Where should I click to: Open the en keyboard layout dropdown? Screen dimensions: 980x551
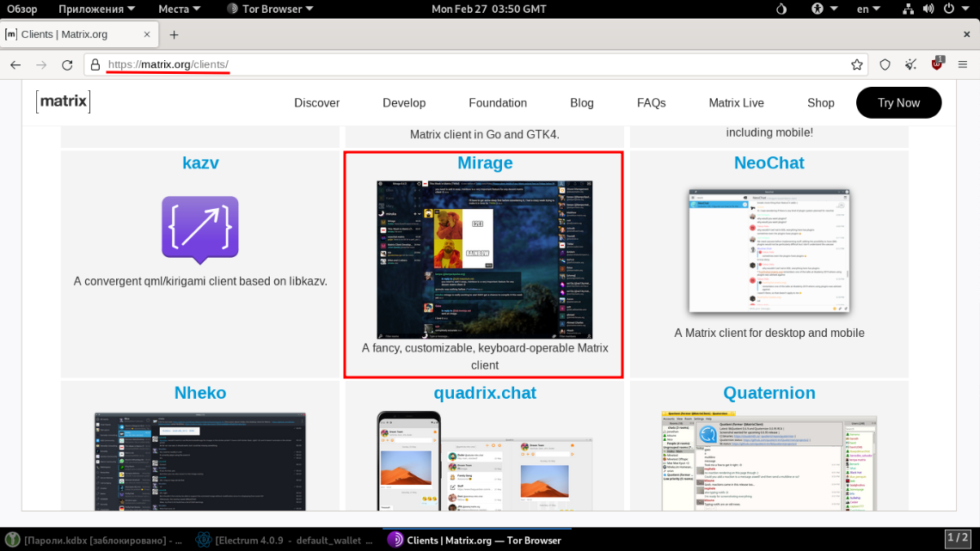(x=867, y=9)
